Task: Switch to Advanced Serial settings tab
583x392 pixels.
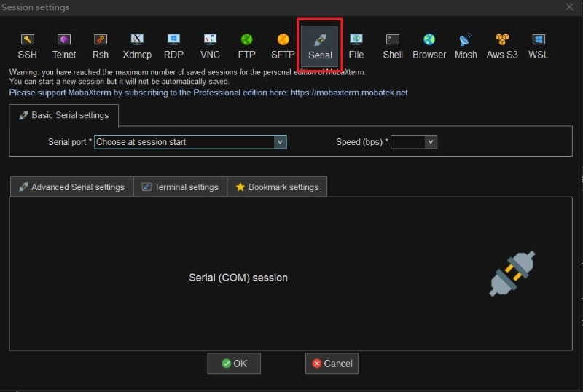Action: point(71,187)
